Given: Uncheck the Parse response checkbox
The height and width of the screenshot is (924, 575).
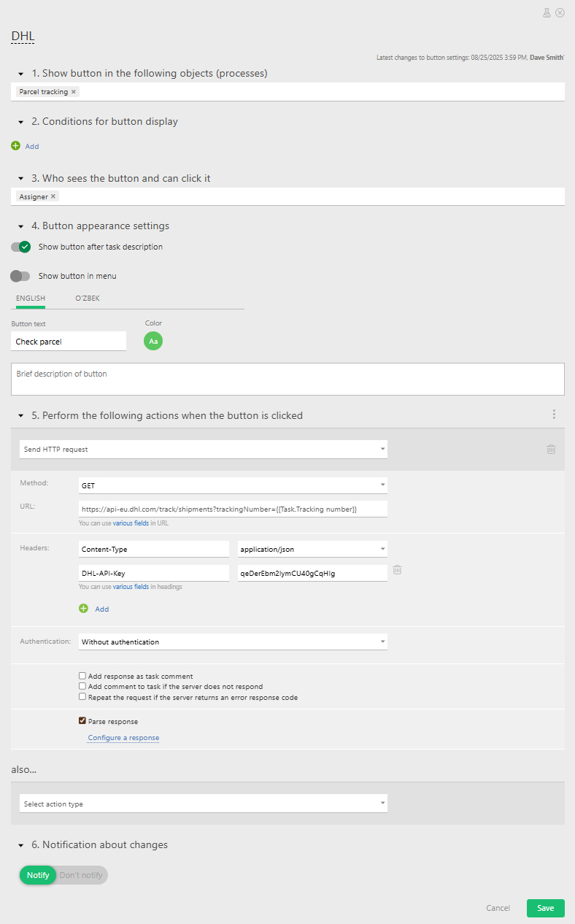Looking at the screenshot, I should pos(82,721).
